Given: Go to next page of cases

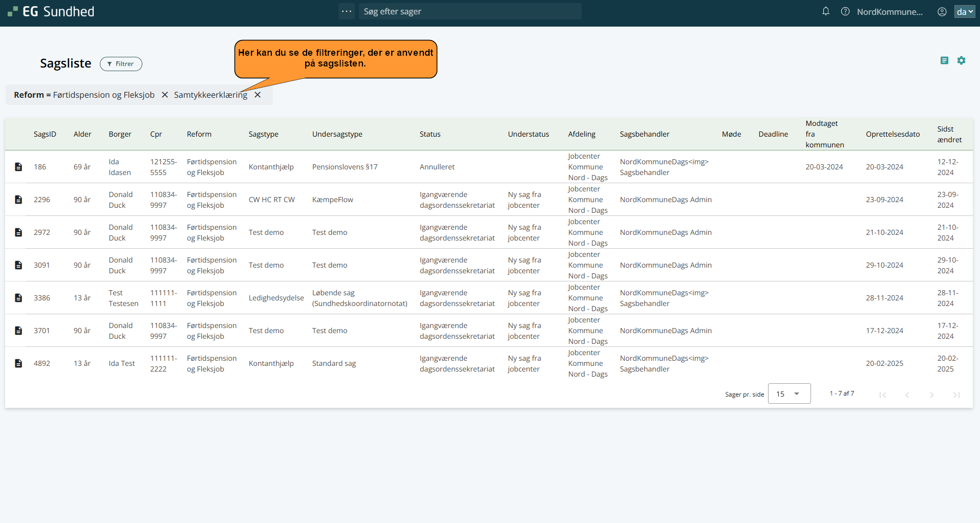Looking at the screenshot, I should [x=932, y=395].
